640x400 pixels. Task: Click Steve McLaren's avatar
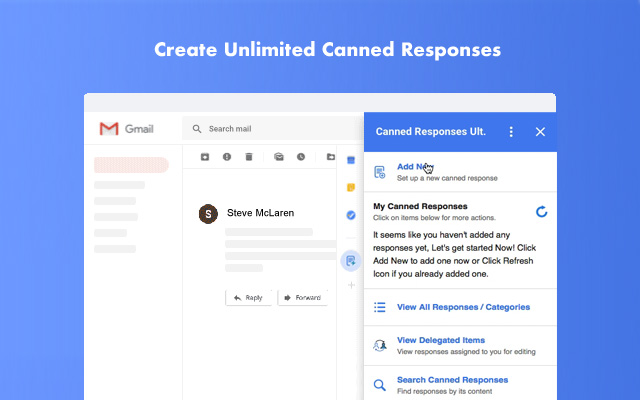pyautogui.click(x=208, y=214)
